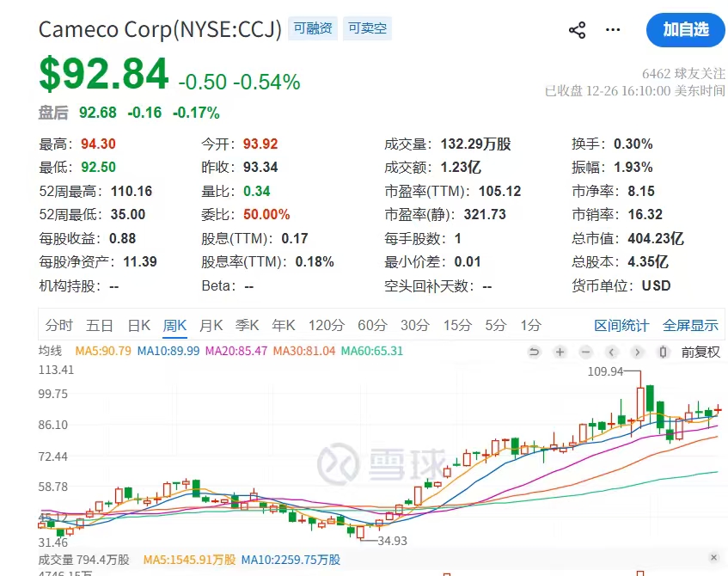Click the MA5:90.79 indicator label
728x576 pixels.
pos(103,351)
